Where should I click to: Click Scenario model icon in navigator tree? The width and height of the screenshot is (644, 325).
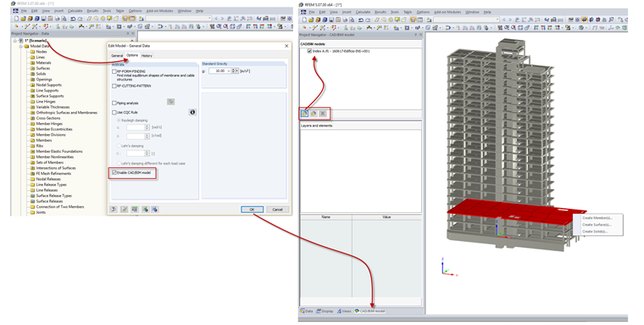(20, 41)
